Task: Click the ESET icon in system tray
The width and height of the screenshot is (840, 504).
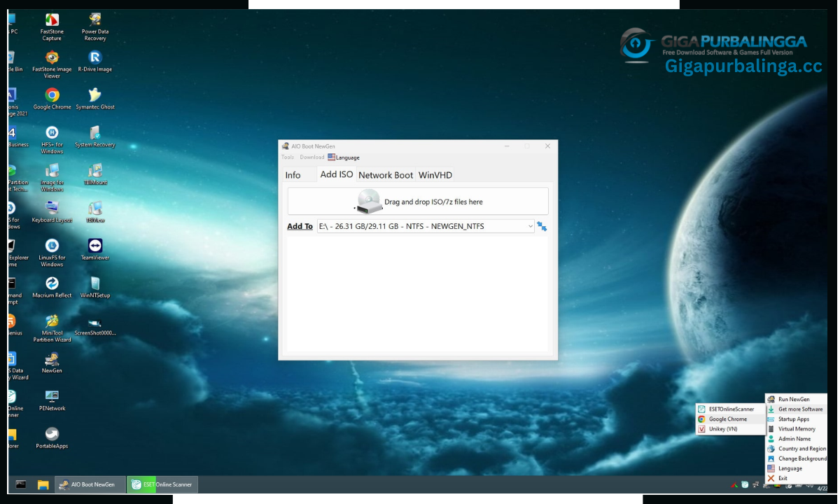Action: (x=745, y=484)
